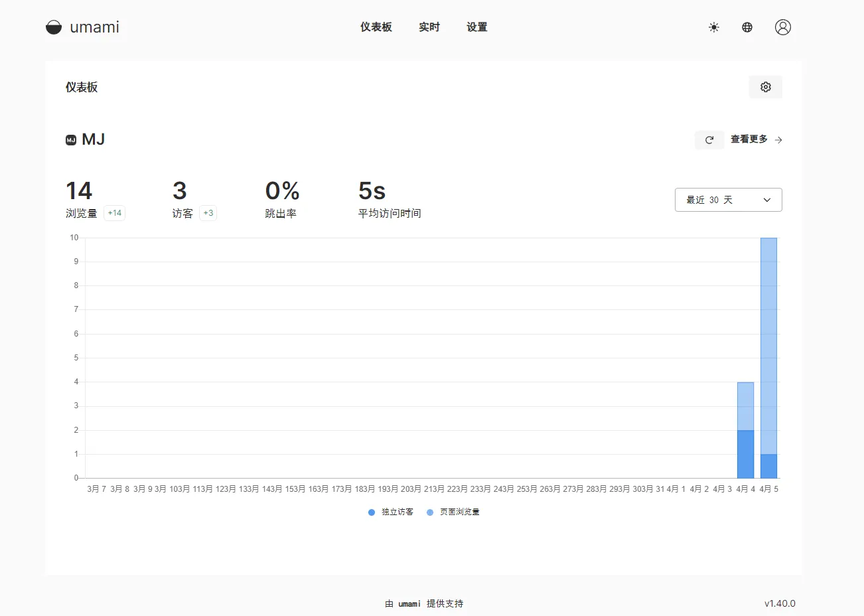
Task: Click the 4月 4 unique visitors bar segment
Action: 745,454
